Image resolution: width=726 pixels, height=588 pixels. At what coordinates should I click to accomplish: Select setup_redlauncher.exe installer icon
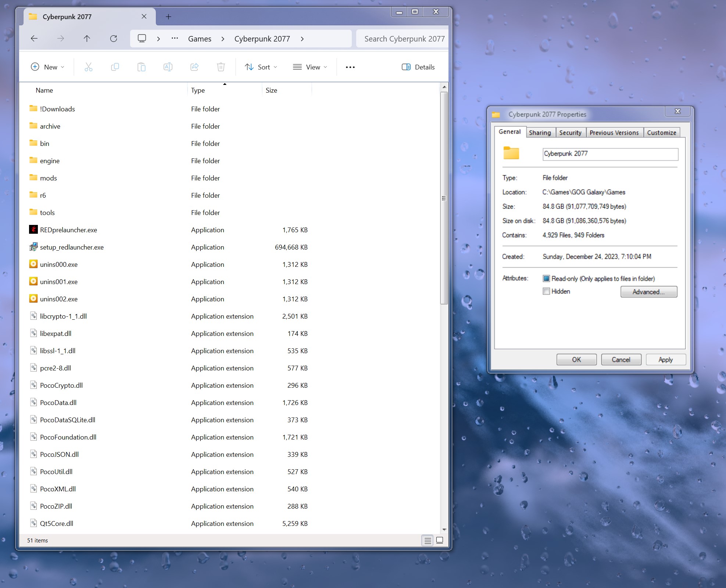33,247
